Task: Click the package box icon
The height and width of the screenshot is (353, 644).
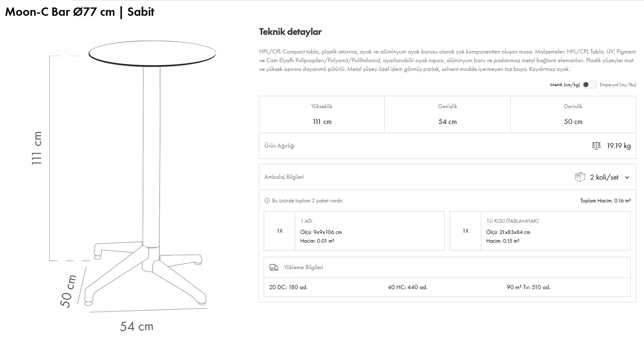Action: click(580, 177)
